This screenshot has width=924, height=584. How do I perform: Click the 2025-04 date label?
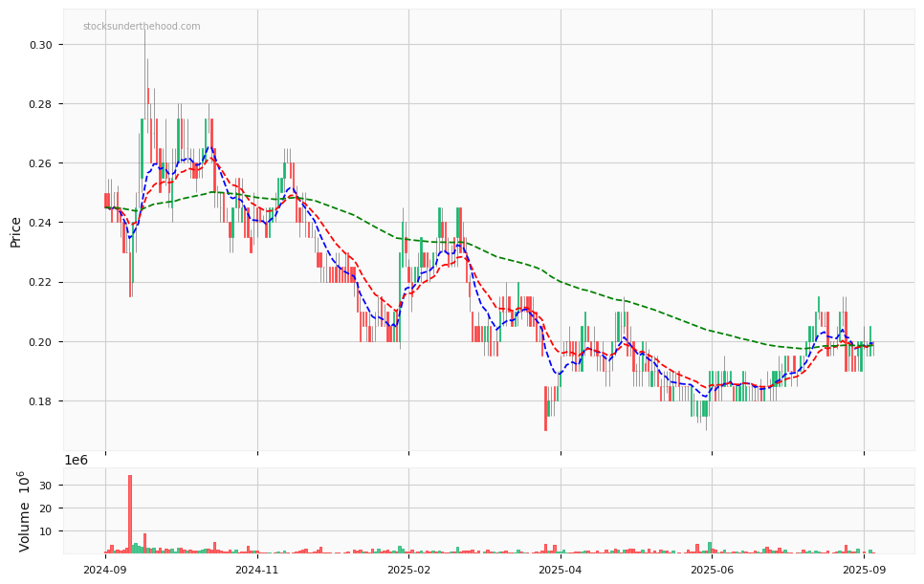(x=561, y=570)
